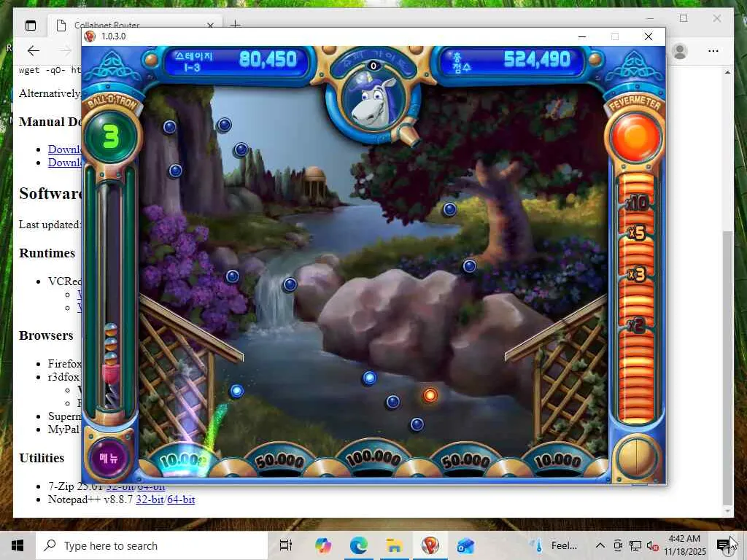This screenshot has height=560, width=747.
Task: Open a new tab in Edge
Action: click(x=236, y=25)
